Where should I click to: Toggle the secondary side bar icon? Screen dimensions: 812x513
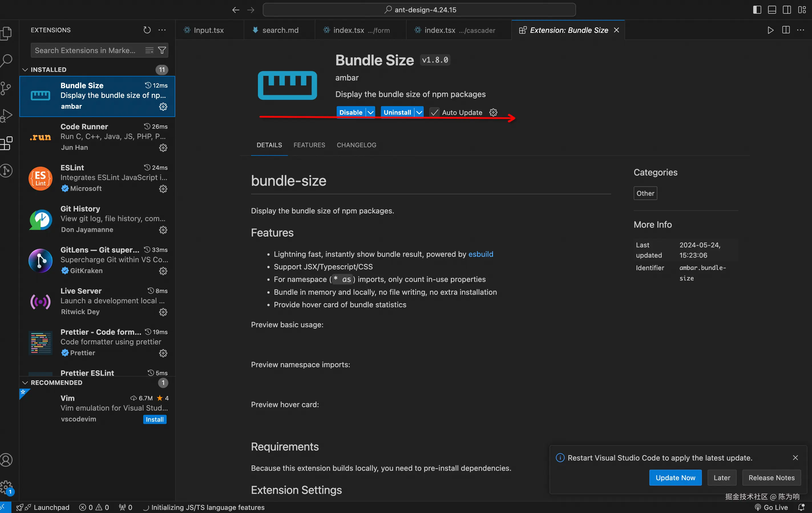click(787, 10)
